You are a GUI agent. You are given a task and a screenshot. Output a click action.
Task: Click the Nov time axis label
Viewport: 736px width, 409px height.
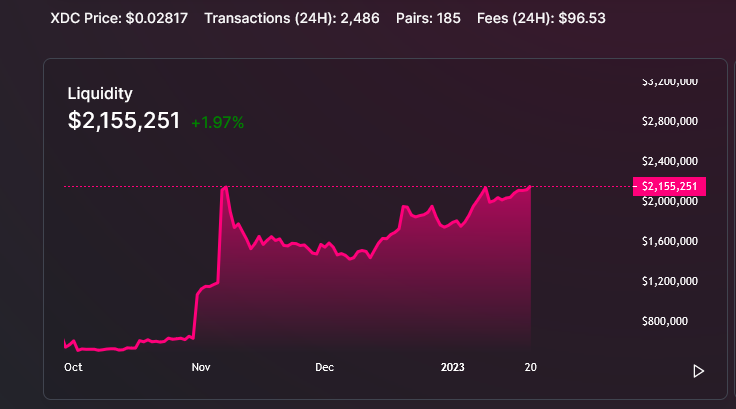coord(201,367)
